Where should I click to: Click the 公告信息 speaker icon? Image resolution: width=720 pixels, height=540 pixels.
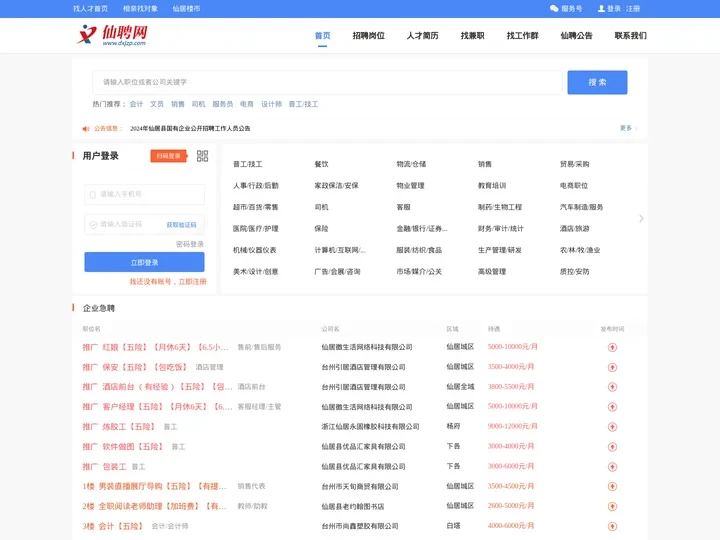[x=86, y=129]
